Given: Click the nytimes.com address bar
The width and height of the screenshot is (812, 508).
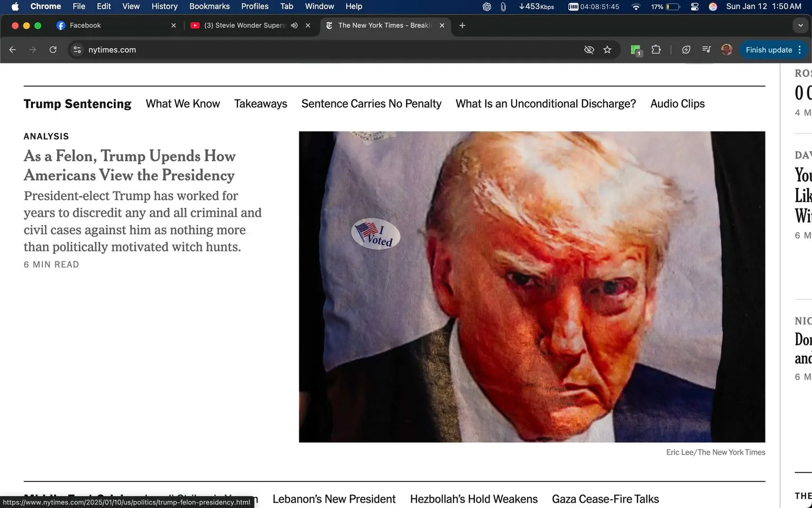Looking at the screenshot, I should tap(317, 50).
